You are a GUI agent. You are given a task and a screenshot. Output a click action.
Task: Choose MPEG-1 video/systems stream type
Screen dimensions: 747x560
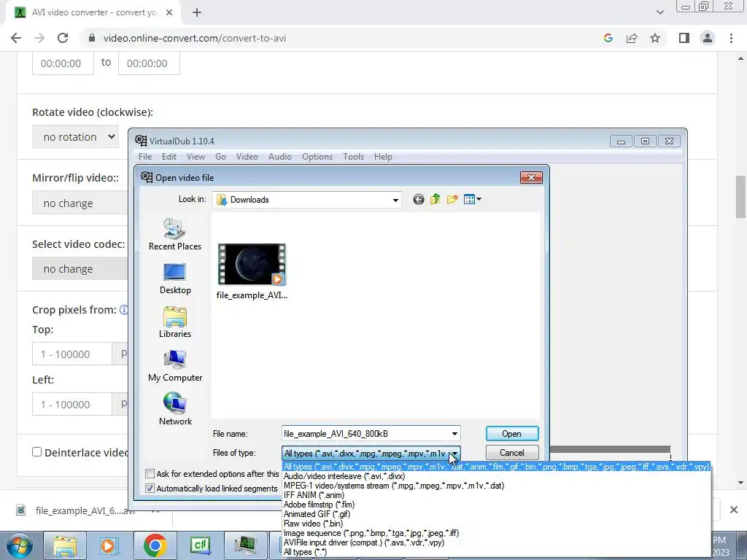(x=496, y=486)
